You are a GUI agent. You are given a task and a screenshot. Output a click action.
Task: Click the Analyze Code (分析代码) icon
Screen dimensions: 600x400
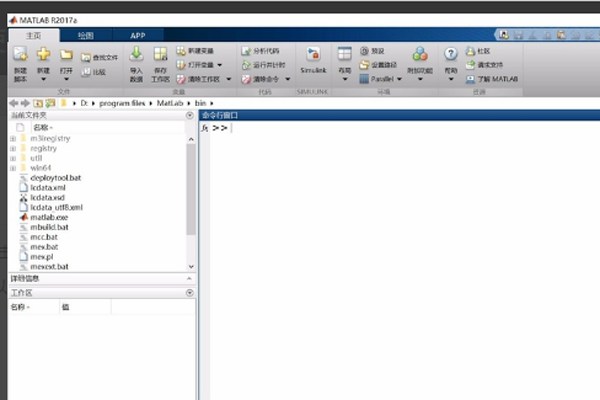(247, 50)
